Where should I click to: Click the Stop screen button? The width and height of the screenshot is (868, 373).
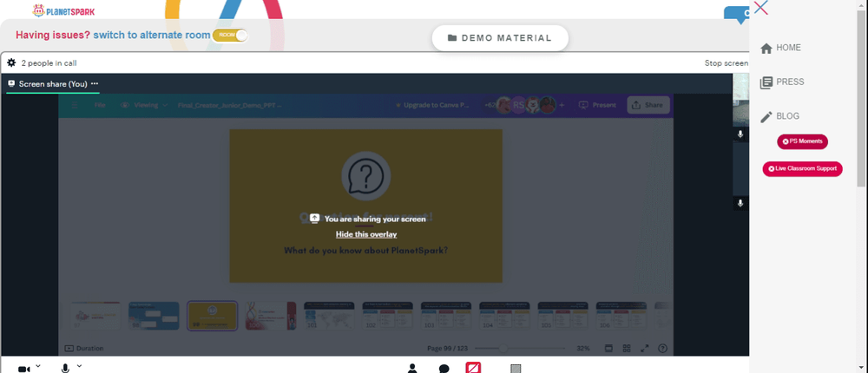(x=726, y=63)
